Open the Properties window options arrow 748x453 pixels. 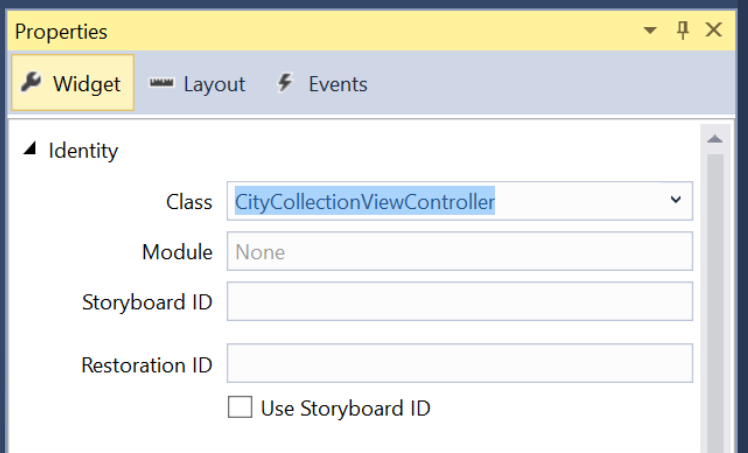click(x=650, y=31)
